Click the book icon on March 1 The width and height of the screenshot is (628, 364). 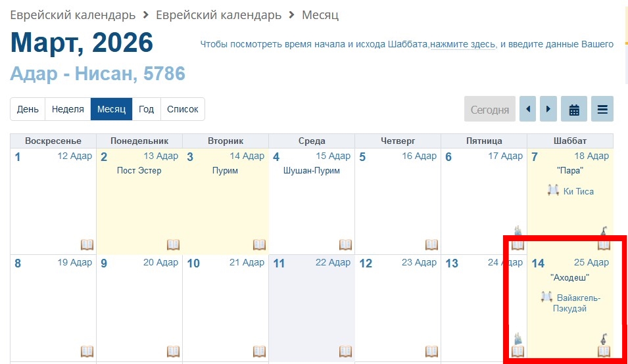87,244
